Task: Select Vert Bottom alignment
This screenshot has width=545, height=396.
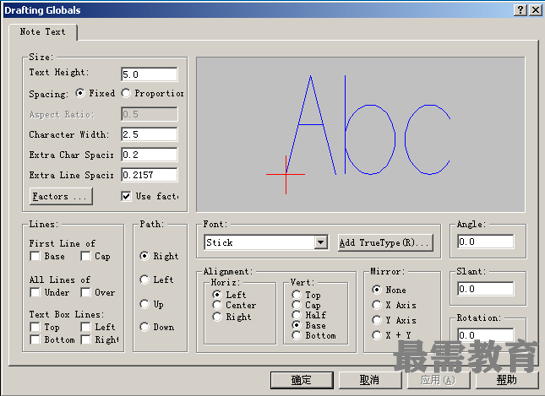Action: coord(296,336)
